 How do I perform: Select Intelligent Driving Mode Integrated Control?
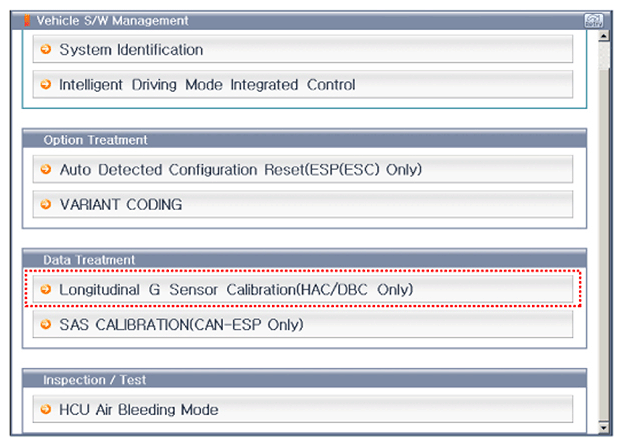coord(303,84)
